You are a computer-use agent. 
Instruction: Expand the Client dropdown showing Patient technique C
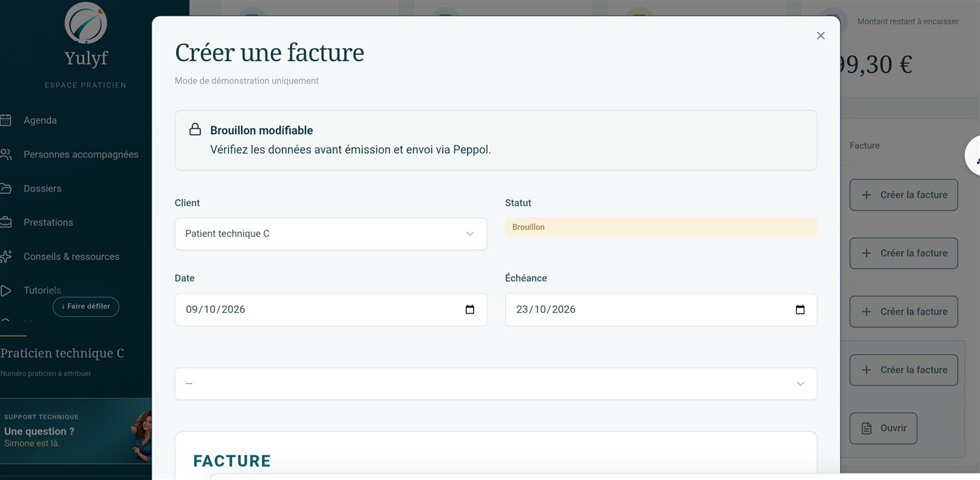(331, 234)
